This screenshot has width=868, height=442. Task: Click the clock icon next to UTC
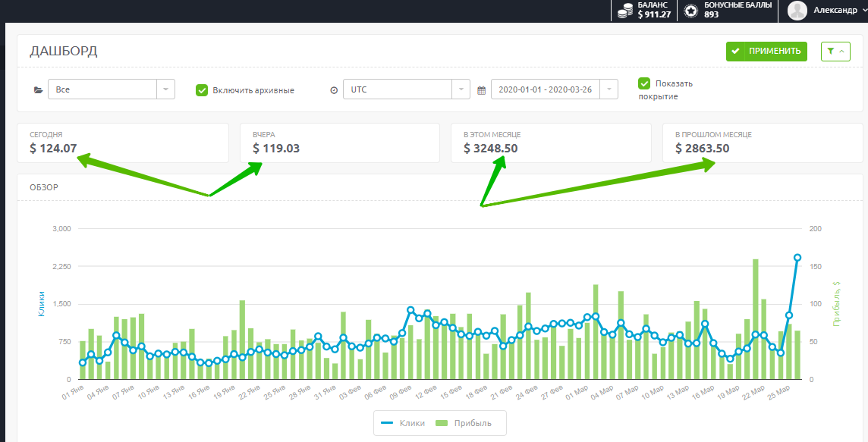334,90
